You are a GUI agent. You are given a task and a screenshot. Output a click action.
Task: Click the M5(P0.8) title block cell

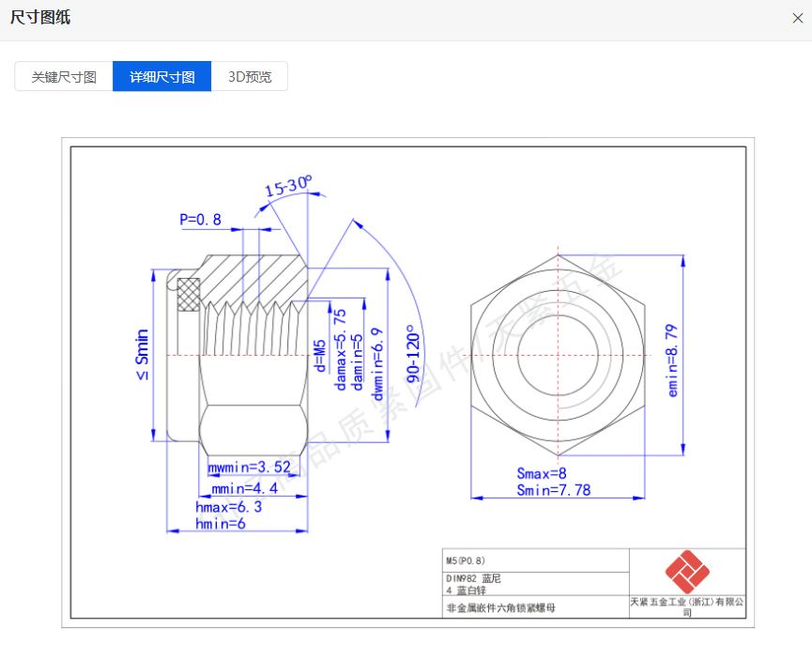coord(467,560)
